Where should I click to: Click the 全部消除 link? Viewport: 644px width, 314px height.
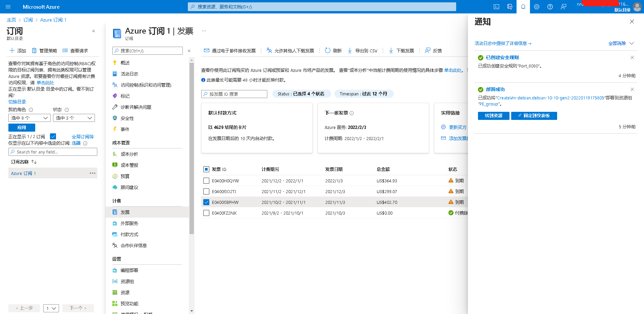click(617, 43)
